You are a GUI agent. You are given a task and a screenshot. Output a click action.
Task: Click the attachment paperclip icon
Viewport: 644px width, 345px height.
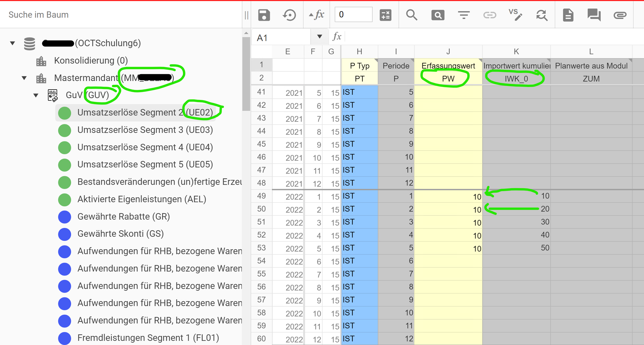(620, 15)
